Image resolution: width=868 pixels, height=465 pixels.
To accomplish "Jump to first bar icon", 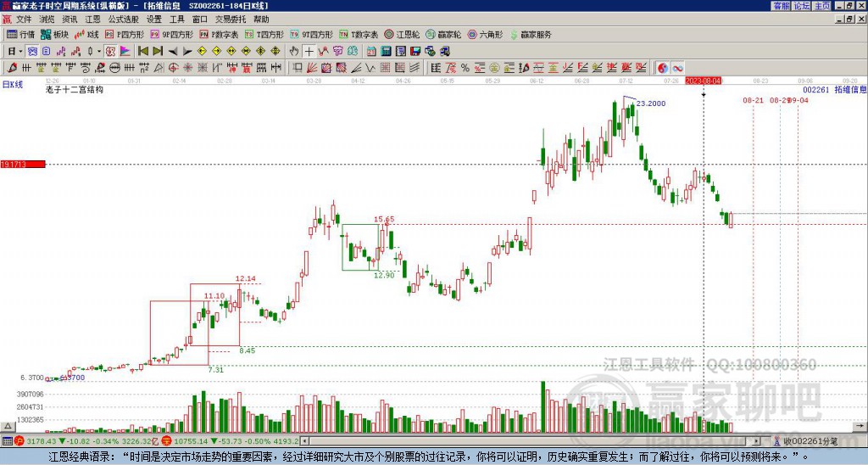I will pos(142,52).
